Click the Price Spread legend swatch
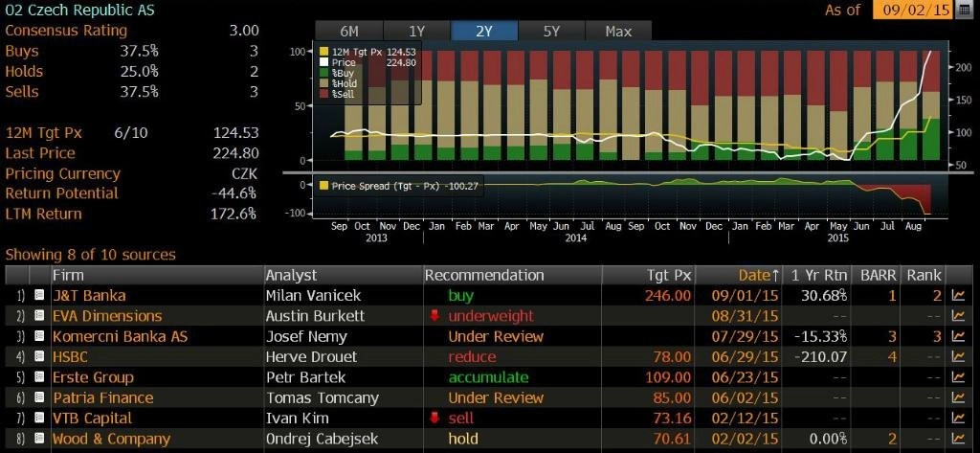The image size is (980, 453). pos(323,186)
